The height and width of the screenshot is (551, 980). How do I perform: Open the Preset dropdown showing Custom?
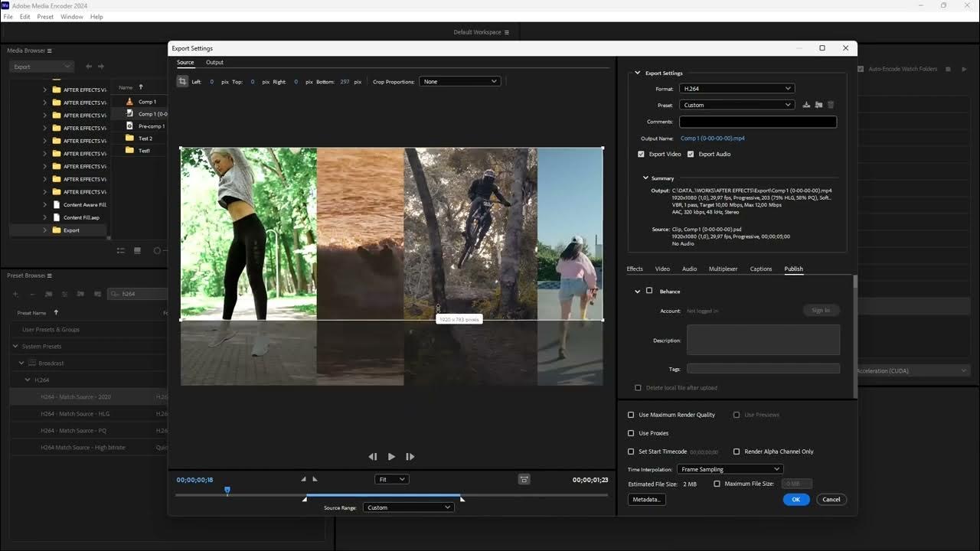[x=737, y=105]
